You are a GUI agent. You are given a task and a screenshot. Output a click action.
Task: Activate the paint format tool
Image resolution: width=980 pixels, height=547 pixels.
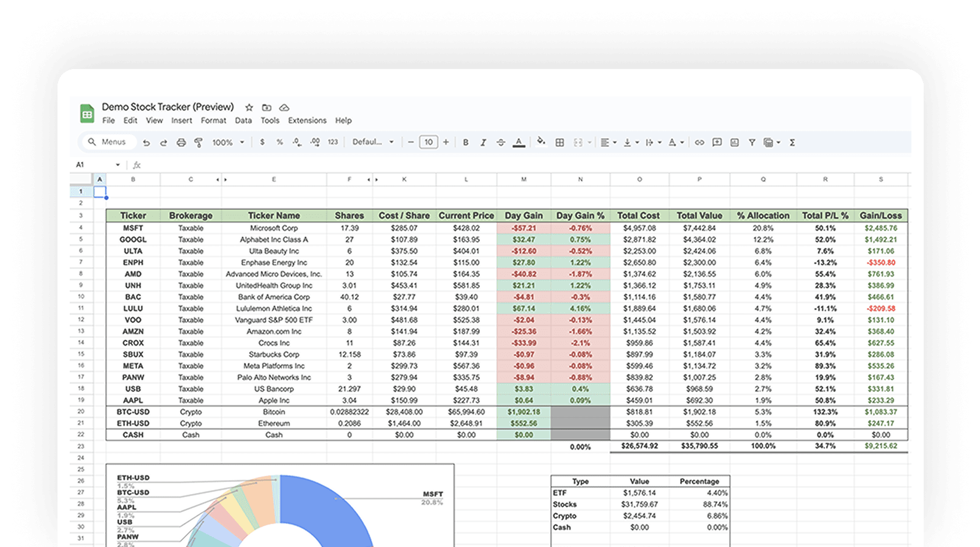(199, 142)
